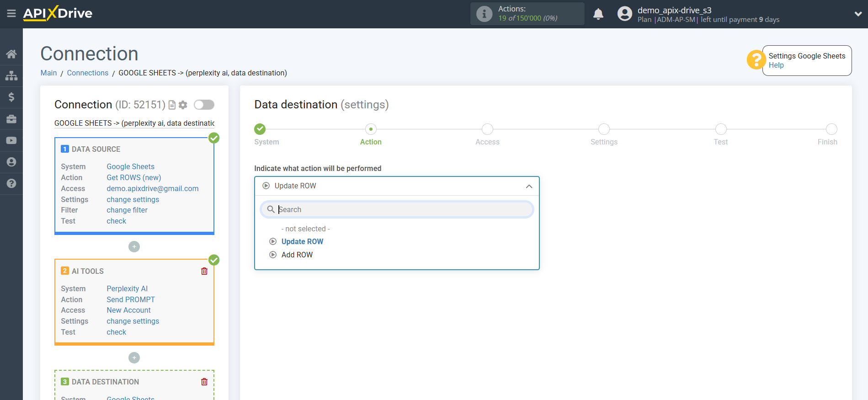Add step below Data Source block

point(134,247)
